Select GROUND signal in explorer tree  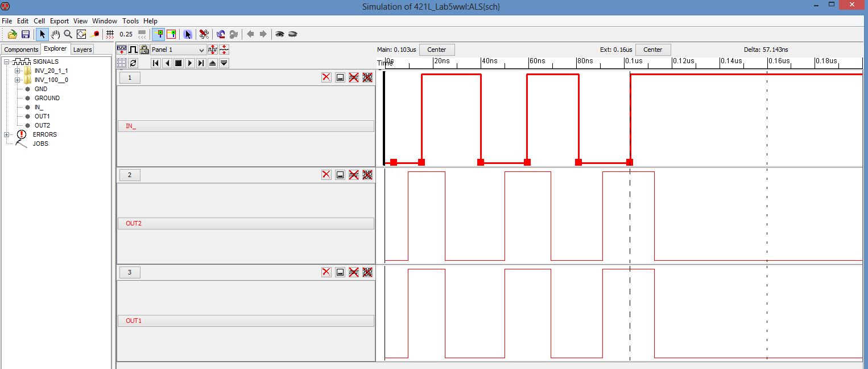(x=47, y=98)
